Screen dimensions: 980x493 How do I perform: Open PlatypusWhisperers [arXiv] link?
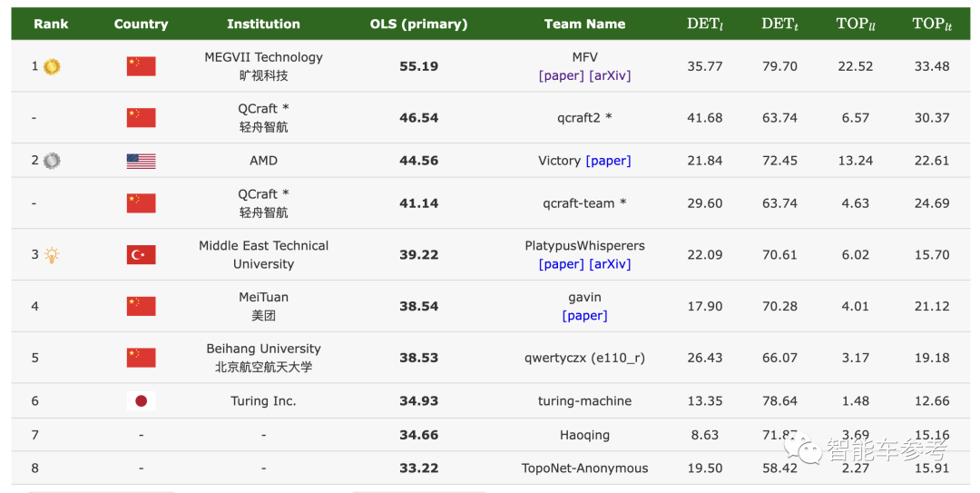coord(610,264)
